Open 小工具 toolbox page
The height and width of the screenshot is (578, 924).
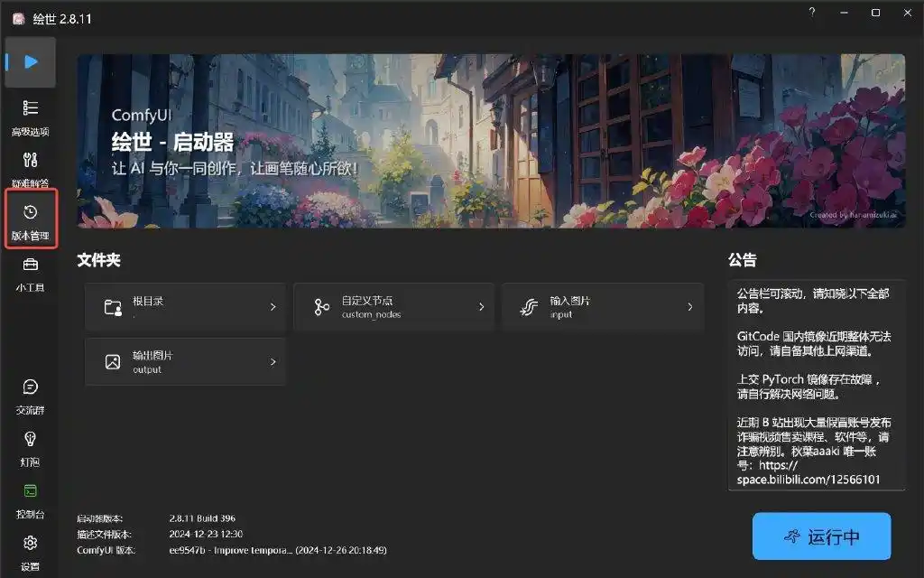pyautogui.click(x=31, y=274)
